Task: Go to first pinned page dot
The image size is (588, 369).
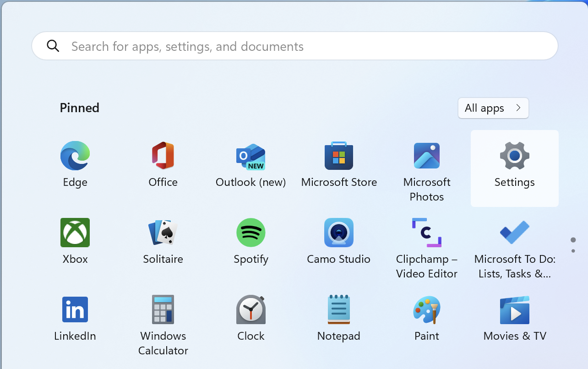Action: coord(573,240)
